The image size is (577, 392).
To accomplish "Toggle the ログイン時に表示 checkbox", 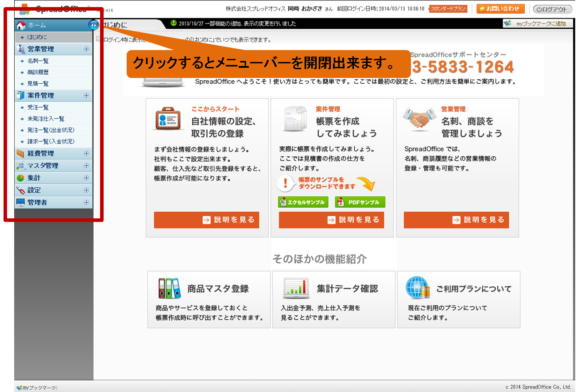I will [x=99, y=39].
